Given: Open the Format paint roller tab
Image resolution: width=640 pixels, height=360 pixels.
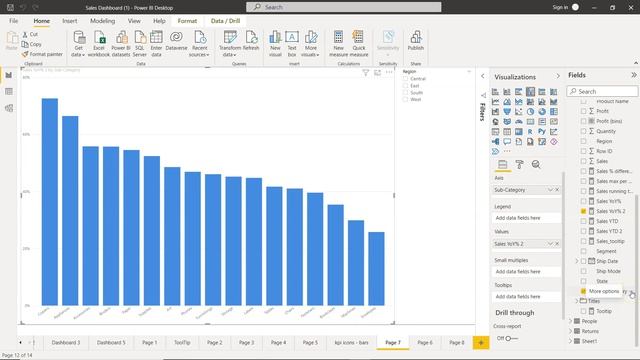Looking at the screenshot, I should click(x=519, y=164).
